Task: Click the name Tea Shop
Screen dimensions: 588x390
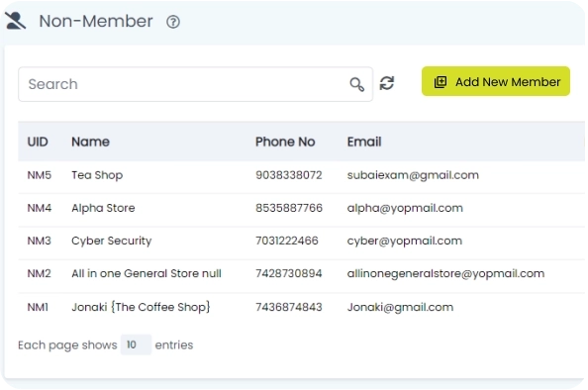Action: [97, 175]
